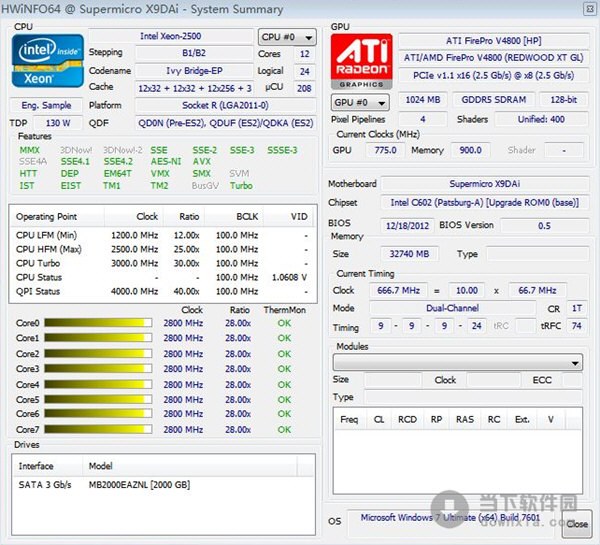Click the µCU value 208
The height and width of the screenshot is (545, 600).
pyautogui.click(x=305, y=88)
